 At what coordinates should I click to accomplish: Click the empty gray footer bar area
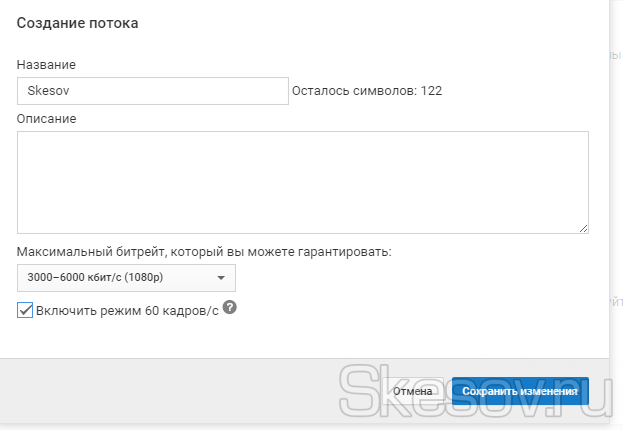coord(150,392)
